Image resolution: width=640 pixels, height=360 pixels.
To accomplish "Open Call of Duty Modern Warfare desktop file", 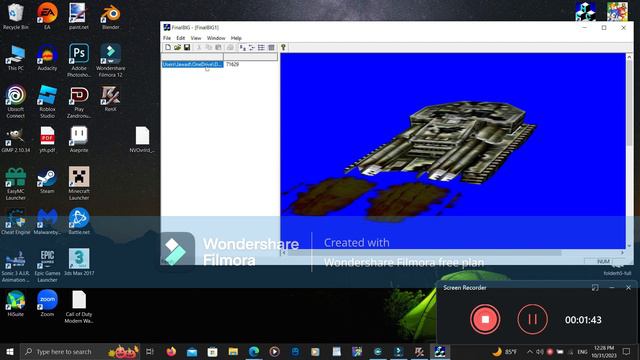I will [79, 307].
